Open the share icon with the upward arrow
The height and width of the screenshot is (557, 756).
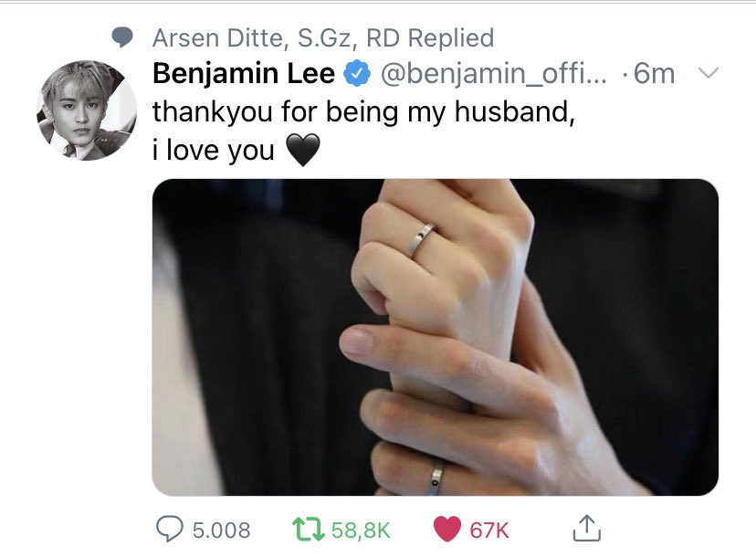pos(587,528)
